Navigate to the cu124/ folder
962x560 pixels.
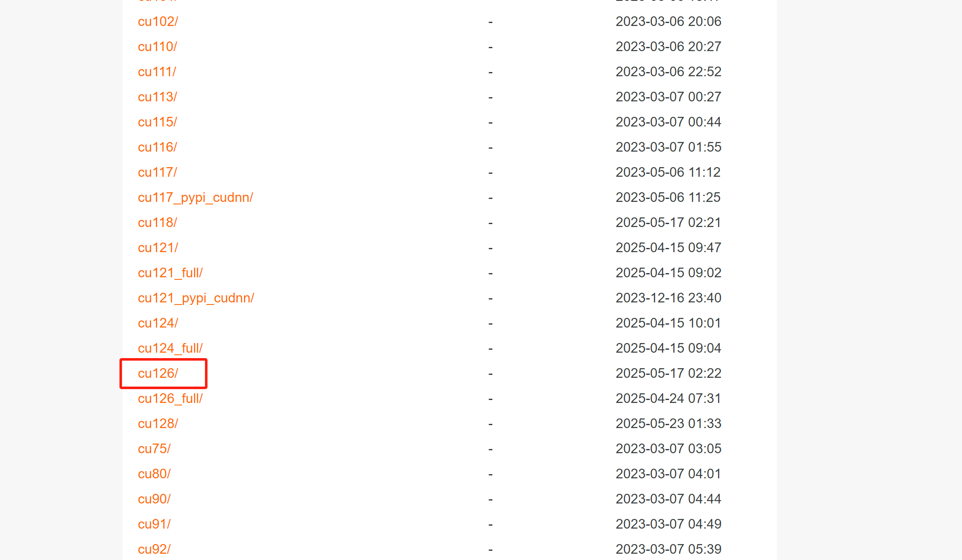click(x=158, y=323)
